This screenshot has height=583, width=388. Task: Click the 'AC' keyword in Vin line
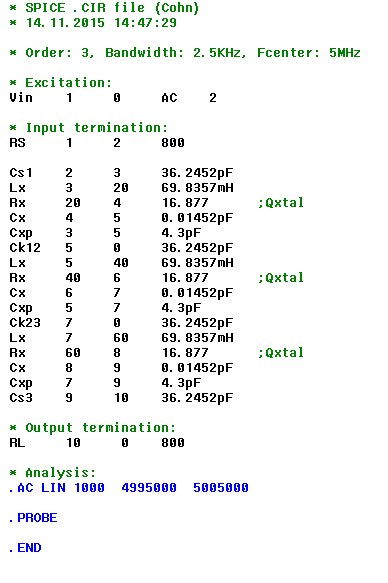pyautogui.click(x=169, y=98)
